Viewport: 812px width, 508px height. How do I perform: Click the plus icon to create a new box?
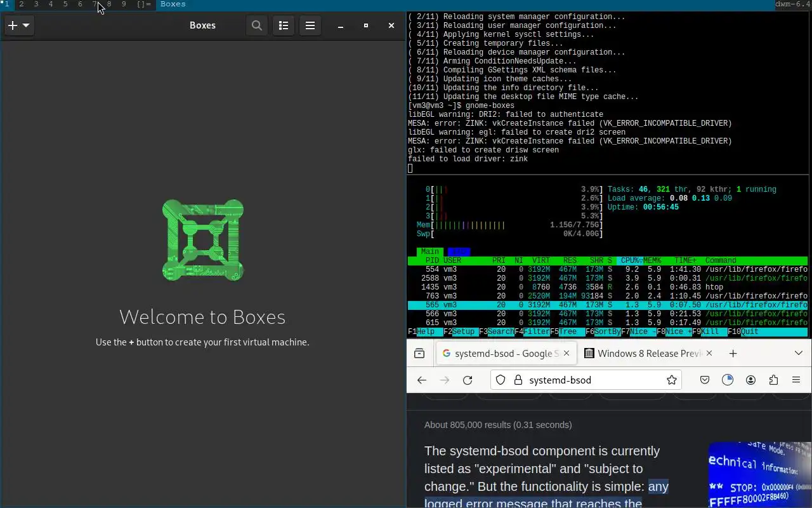[x=13, y=25]
